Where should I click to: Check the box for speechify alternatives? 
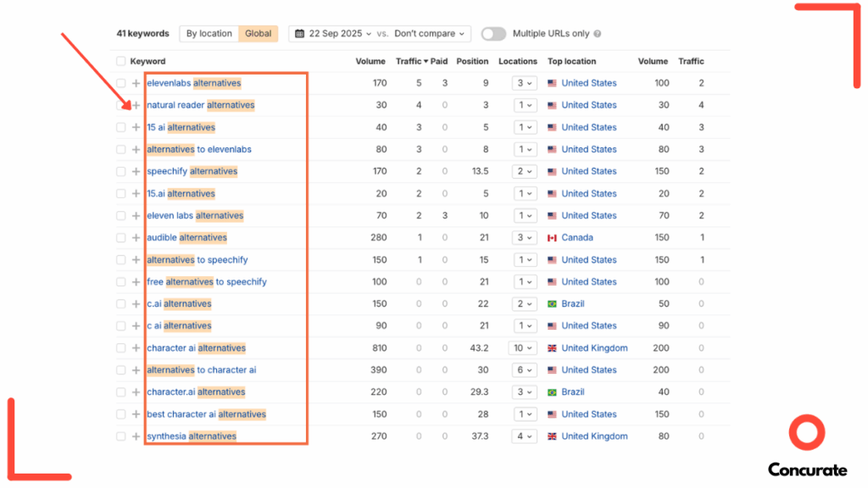(120, 171)
